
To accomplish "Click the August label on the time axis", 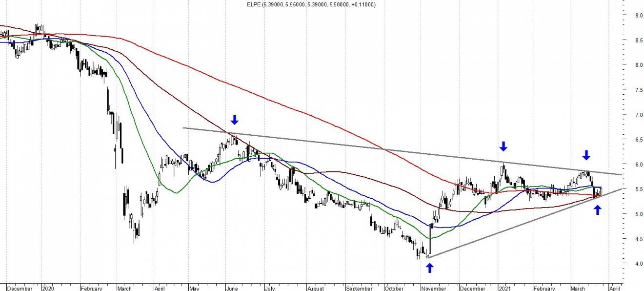I will (x=316, y=288).
